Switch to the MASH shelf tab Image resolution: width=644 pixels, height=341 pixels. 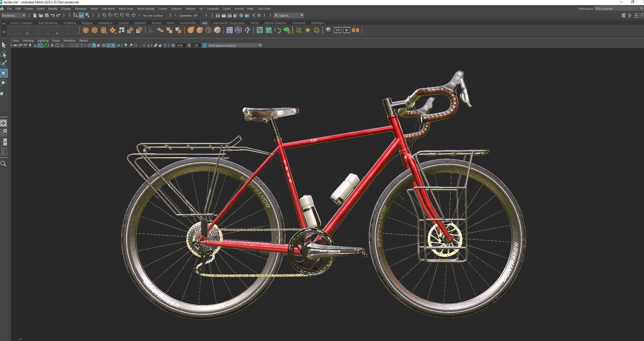click(x=254, y=23)
